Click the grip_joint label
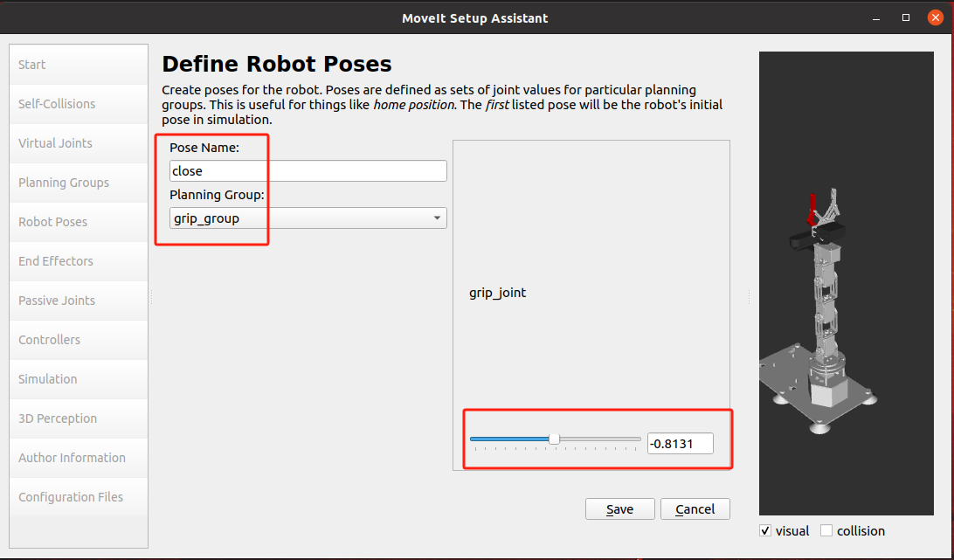This screenshot has width=954, height=560. 498,293
